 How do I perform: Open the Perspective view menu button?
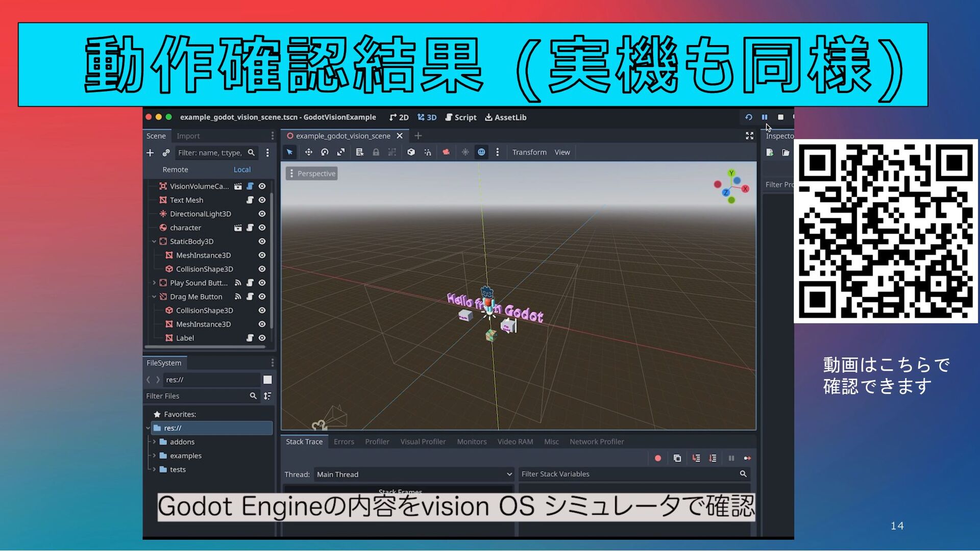coord(312,173)
